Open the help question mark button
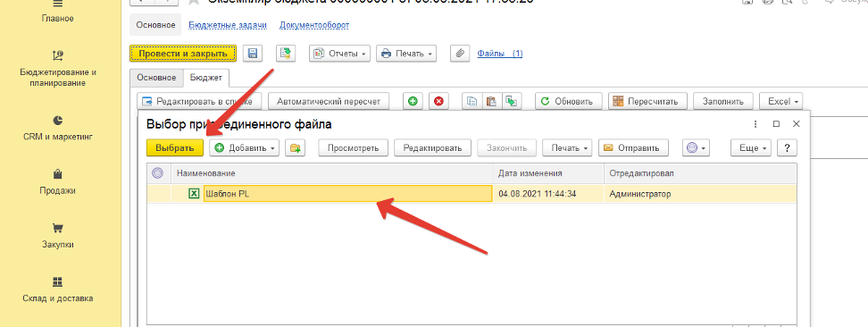Screen dimensions: 868x327 coord(787,148)
